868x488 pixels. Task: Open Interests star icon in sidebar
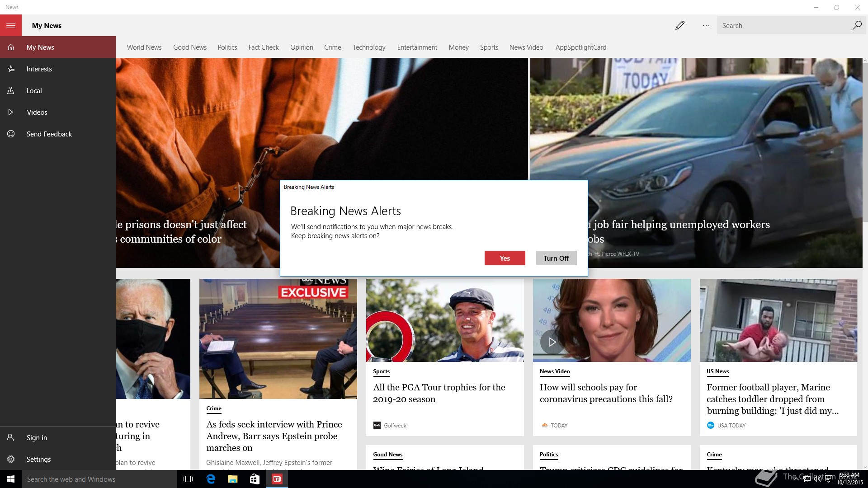click(x=11, y=69)
